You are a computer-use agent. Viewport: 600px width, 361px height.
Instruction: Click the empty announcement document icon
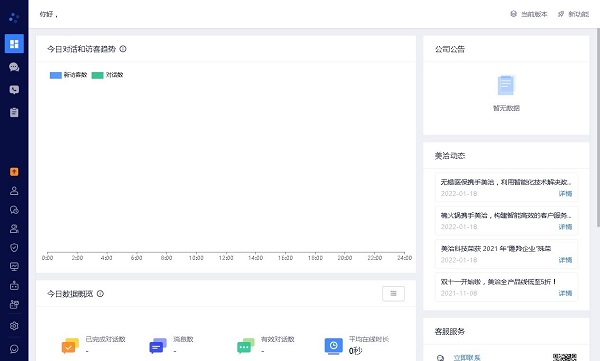coord(506,85)
